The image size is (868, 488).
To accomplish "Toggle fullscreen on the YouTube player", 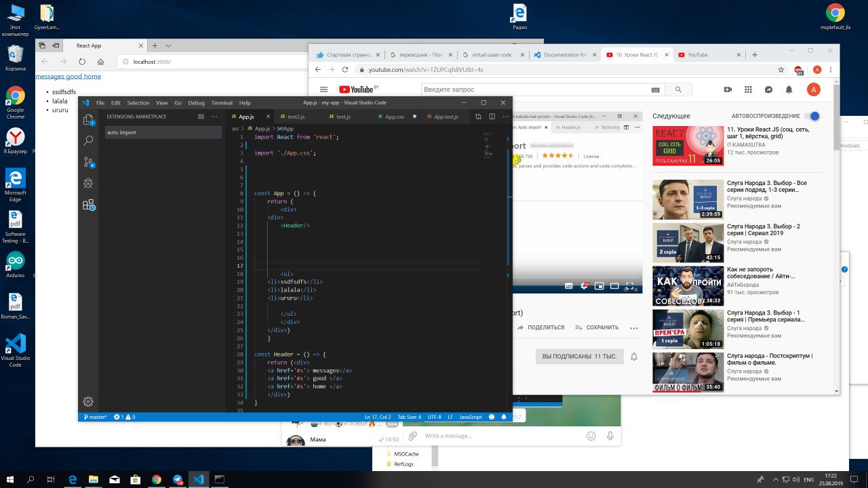I will point(630,286).
